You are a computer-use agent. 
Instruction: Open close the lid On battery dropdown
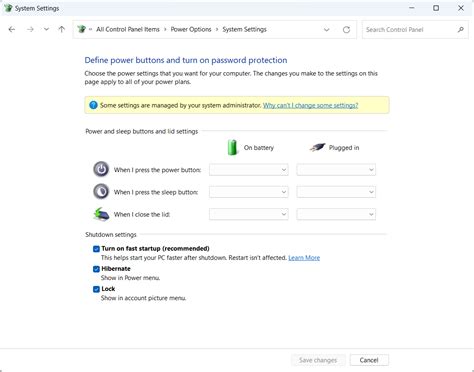249,214
